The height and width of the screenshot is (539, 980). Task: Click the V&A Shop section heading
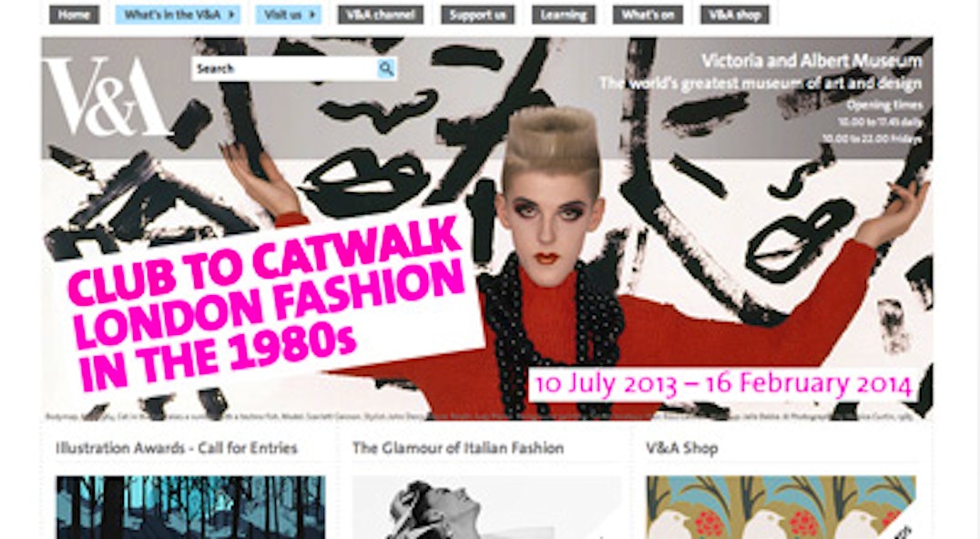(x=682, y=448)
